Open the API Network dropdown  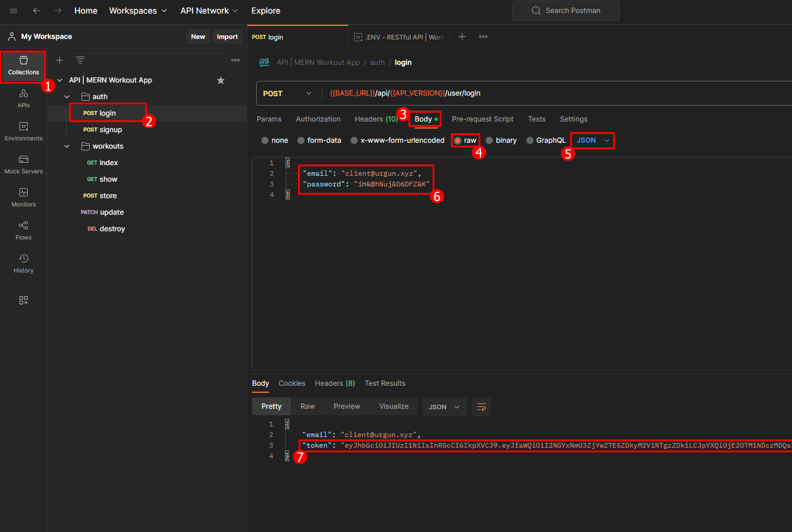point(210,11)
